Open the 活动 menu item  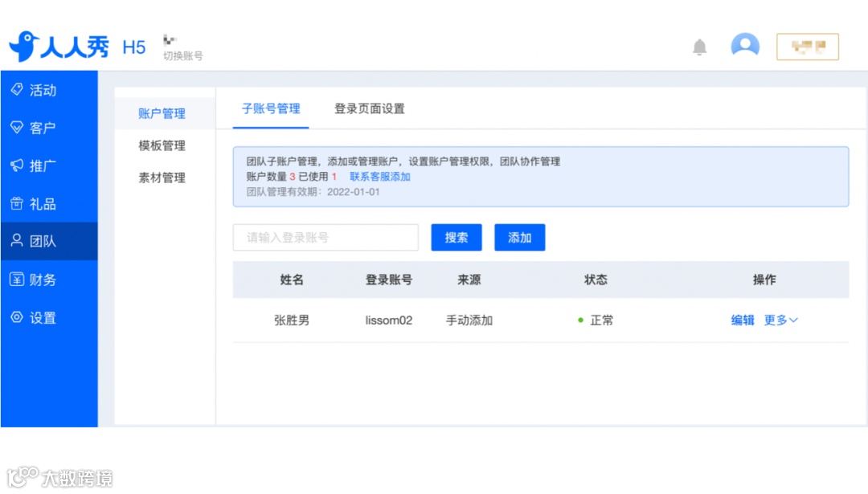tap(49, 90)
